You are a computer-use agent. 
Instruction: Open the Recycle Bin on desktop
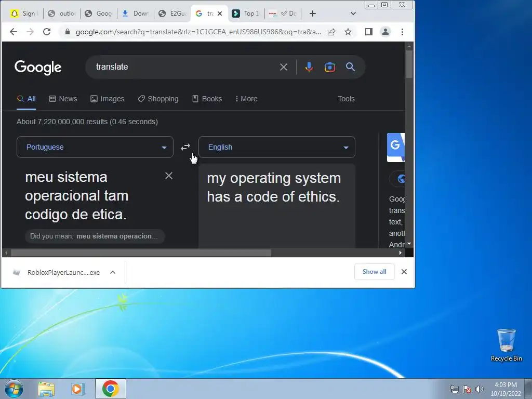pyautogui.click(x=506, y=345)
